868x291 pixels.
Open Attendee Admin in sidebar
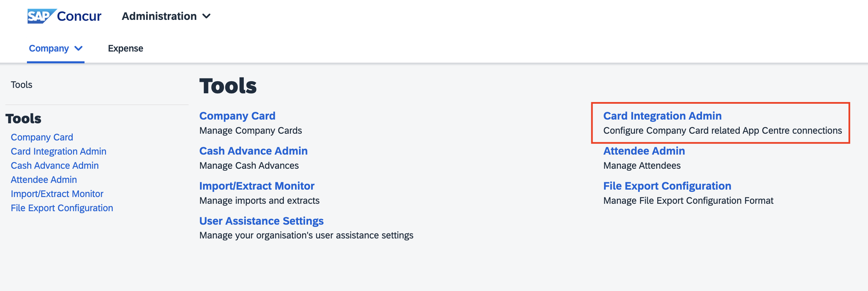[44, 180]
